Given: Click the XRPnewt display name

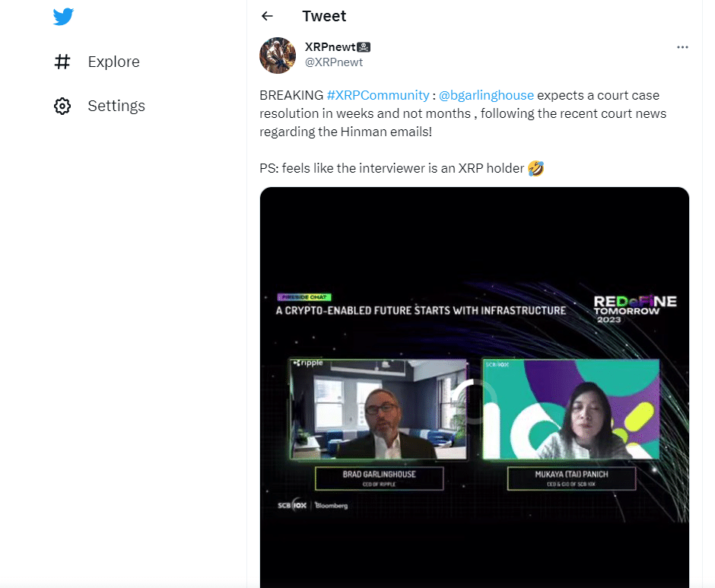Looking at the screenshot, I should [331, 47].
